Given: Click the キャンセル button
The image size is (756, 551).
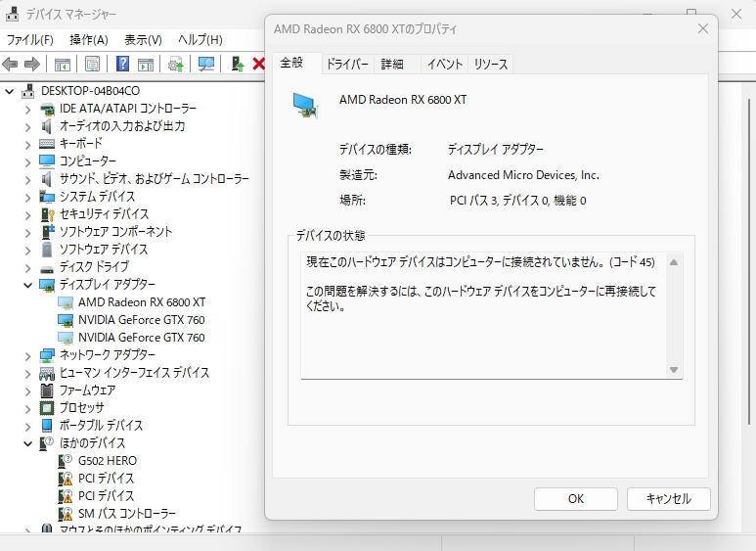Looking at the screenshot, I should [668, 498].
